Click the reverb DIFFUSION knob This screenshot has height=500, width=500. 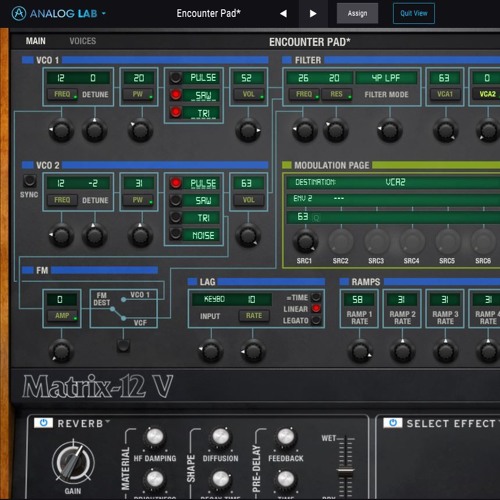coord(220,436)
